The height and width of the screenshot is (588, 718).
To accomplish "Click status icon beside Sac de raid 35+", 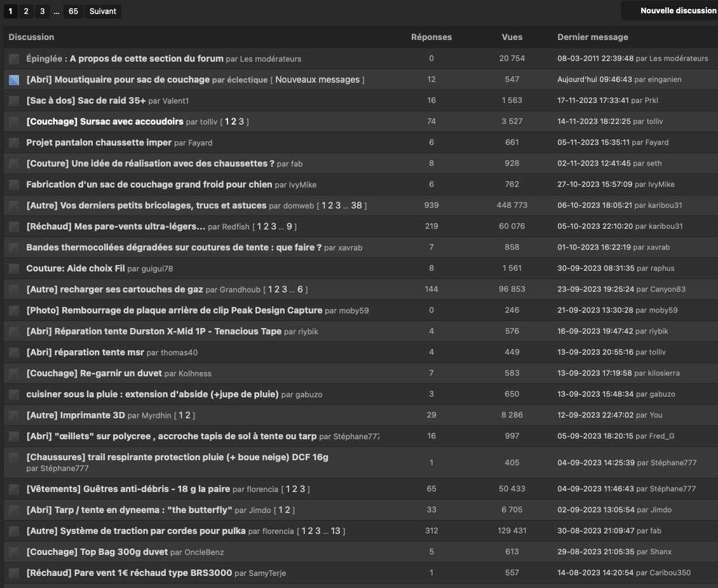I will [x=14, y=101].
